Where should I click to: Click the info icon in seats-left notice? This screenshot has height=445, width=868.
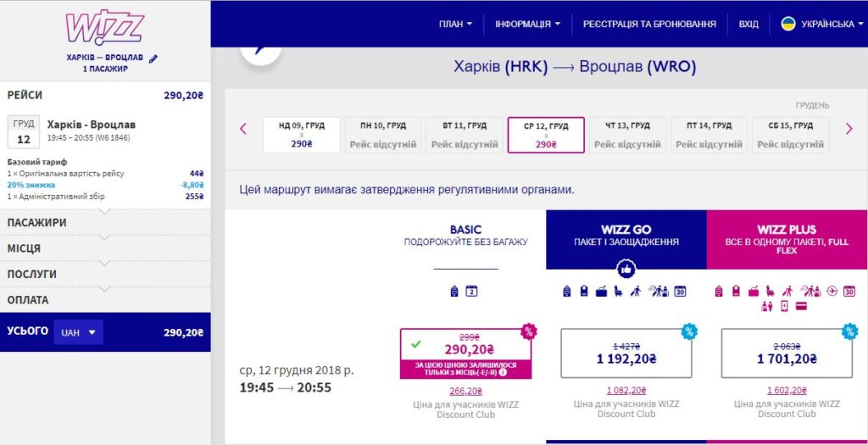503,372
